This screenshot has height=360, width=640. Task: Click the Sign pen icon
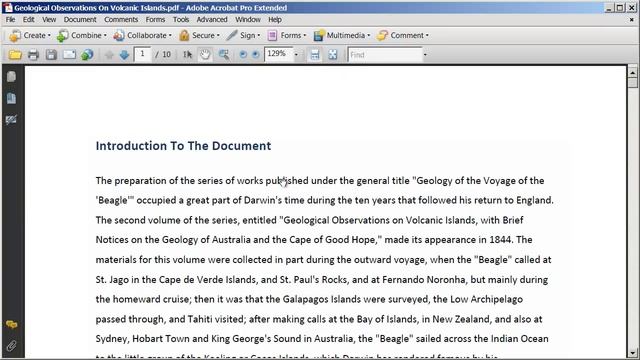[x=232, y=36]
